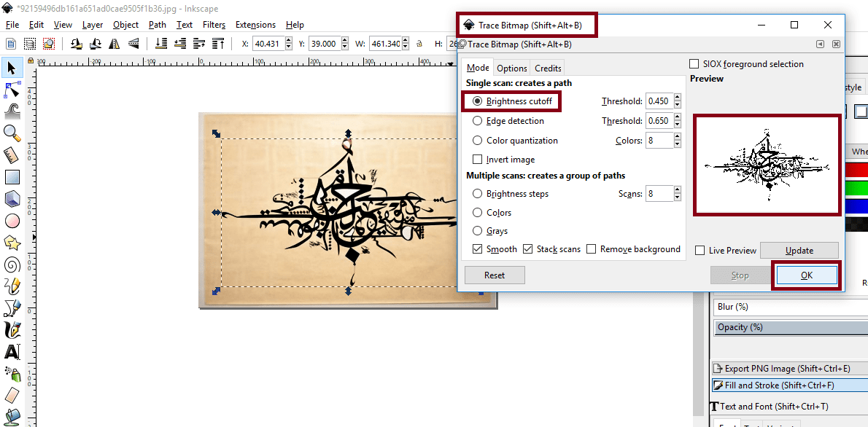Image resolution: width=868 pixels, height=427 pixels.
Task: Lower selection one step
Action: 180,43
